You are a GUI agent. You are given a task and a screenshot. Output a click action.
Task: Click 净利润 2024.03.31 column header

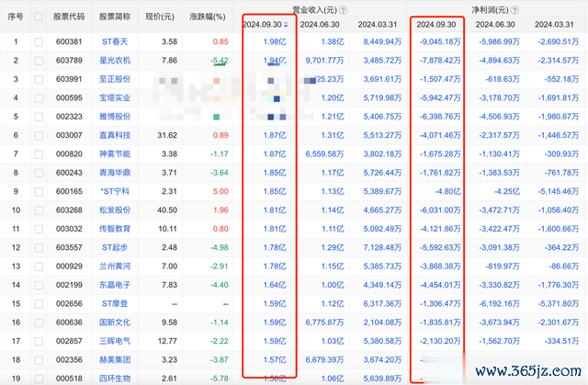(x=554, y=25)
